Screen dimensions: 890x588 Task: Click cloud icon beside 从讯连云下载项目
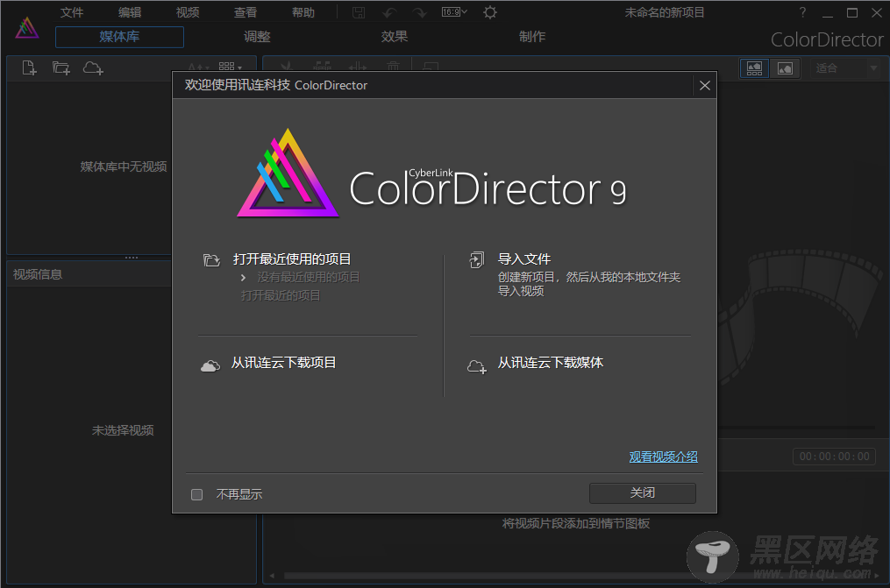[210, 365]
